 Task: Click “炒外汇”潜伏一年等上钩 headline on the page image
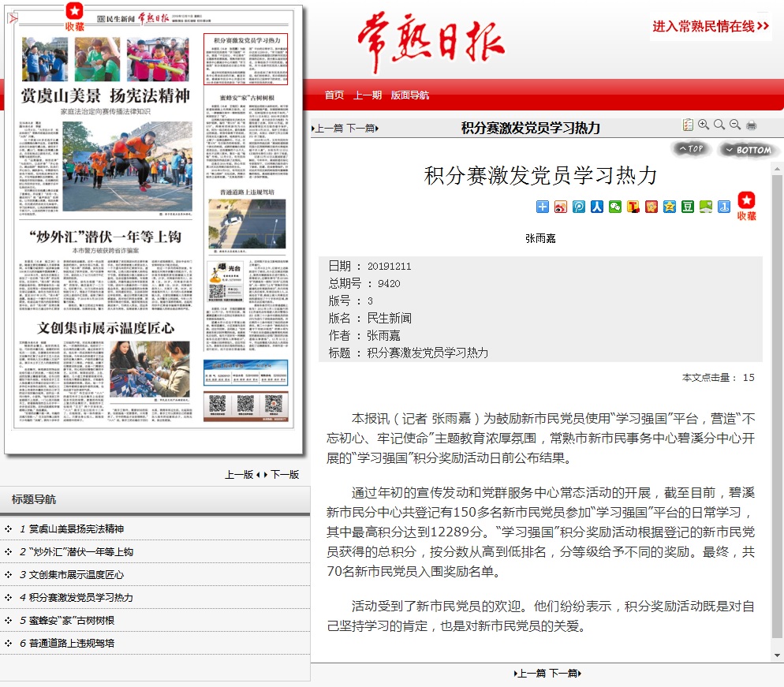coord(106,237)
